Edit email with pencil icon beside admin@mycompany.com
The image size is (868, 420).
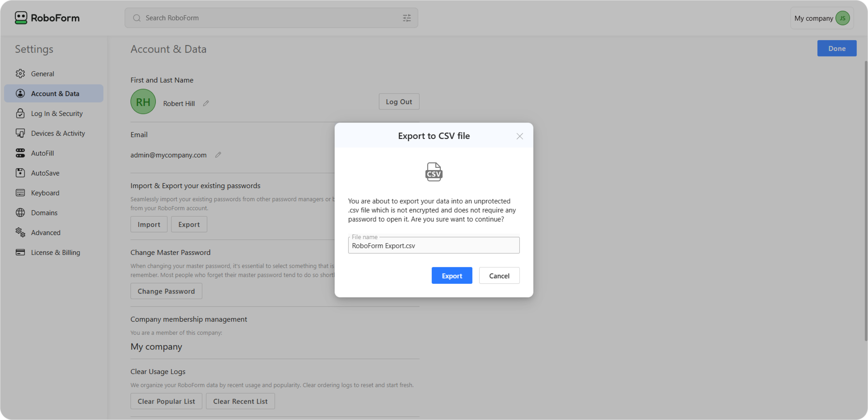[x=218, y=155]
